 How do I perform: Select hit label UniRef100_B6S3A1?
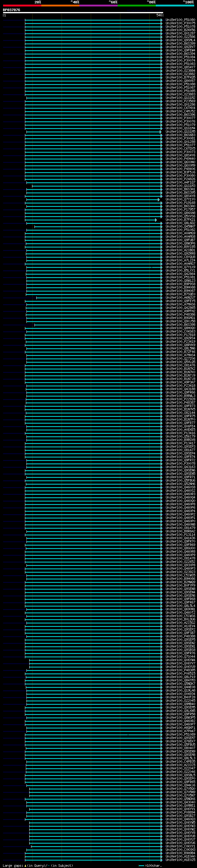click(x=180, y=189)
